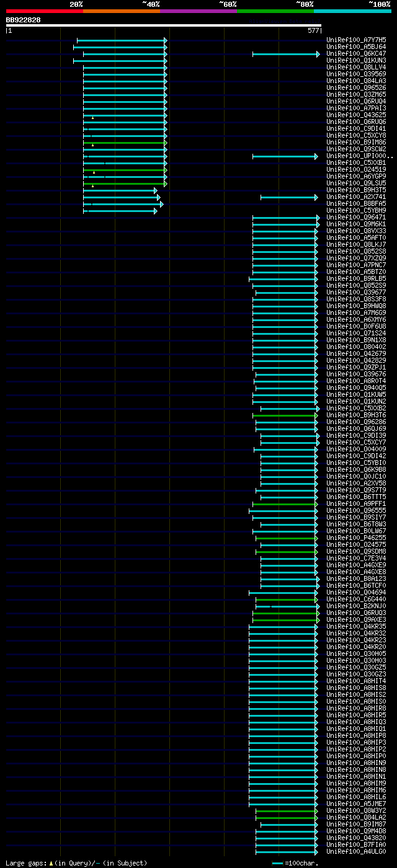The height and width of the screenshot is (868, 397).
Task: Click label UniRef100_B8BFA5
Action: [356, 204]
